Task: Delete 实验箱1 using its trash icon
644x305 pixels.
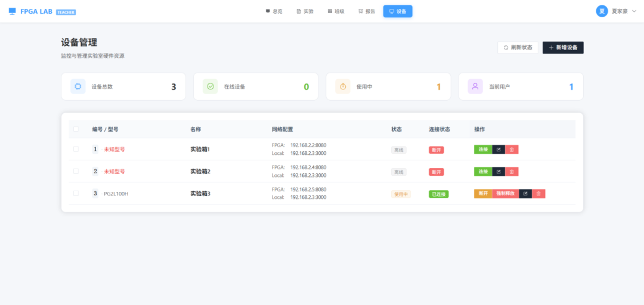Action: click(x=512, y=150)
